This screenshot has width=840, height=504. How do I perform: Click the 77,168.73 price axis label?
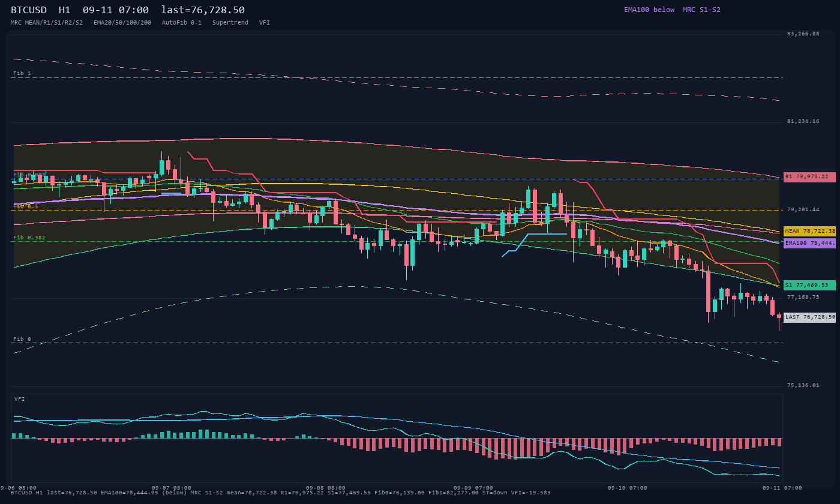[803, 297]
